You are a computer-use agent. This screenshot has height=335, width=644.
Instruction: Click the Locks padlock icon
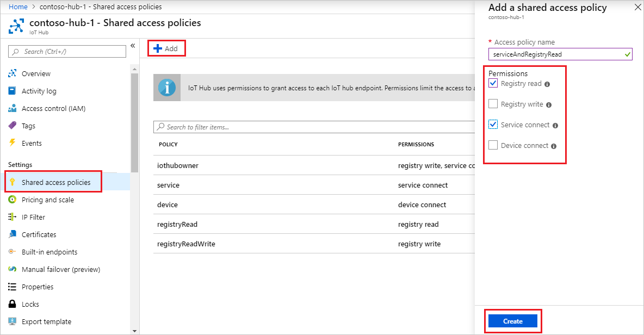point(13,304)
